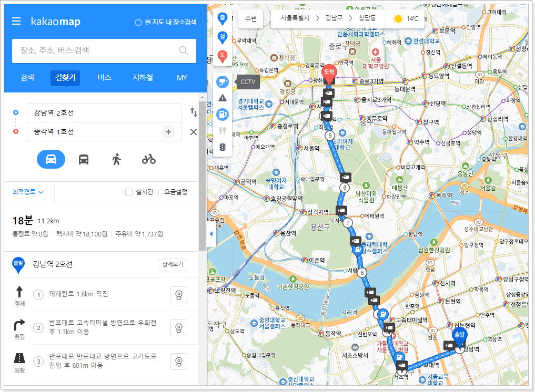Swap origin and destination

[x=194, y=112]
